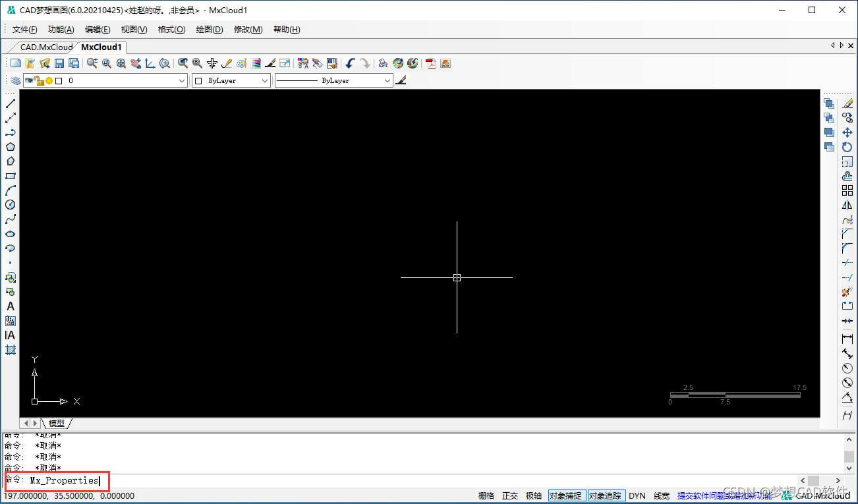Select the Spline curve tool
Viewport: 858px width, 504px height.
coord(11,219)
